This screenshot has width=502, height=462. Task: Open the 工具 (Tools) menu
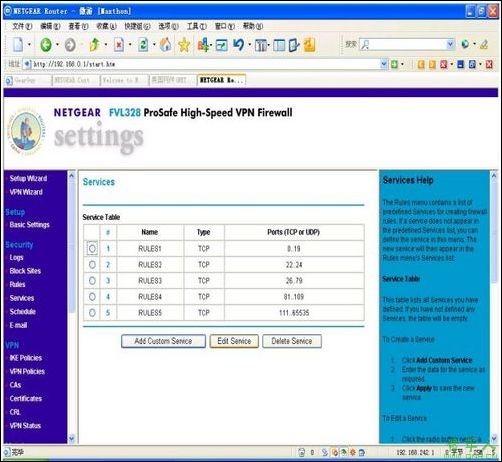(196, 26)
